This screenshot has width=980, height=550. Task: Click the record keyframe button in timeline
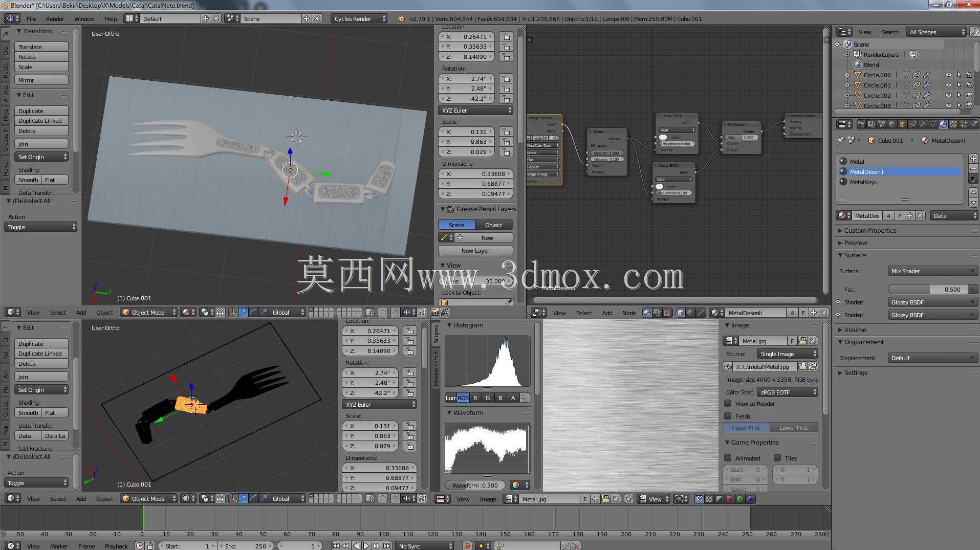click(467, 546)
